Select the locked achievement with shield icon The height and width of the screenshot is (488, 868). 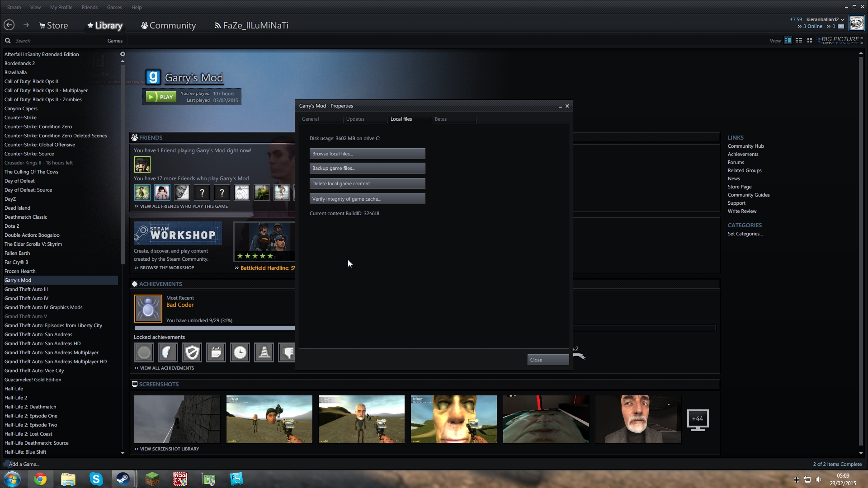coord(192,352)
